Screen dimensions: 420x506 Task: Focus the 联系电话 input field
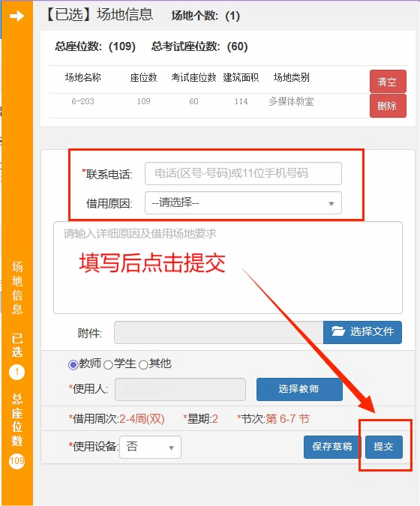click(x=243, y=174)
